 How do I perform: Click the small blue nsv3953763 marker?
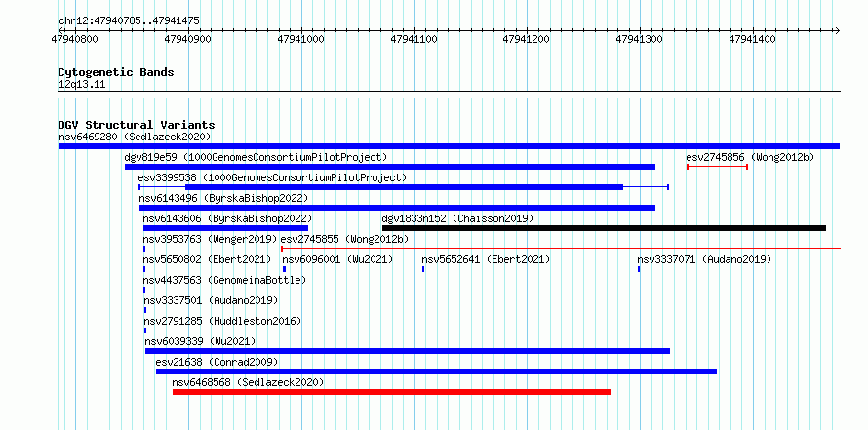coord(144,249)
